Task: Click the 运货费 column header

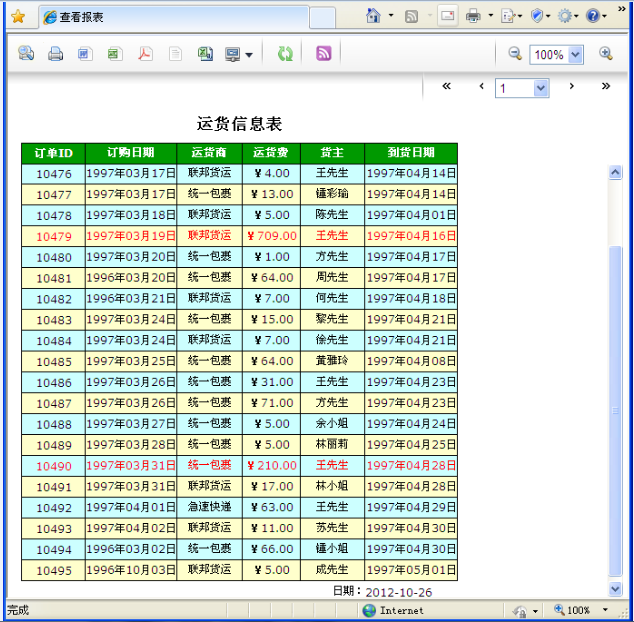Action: (271, 153)
